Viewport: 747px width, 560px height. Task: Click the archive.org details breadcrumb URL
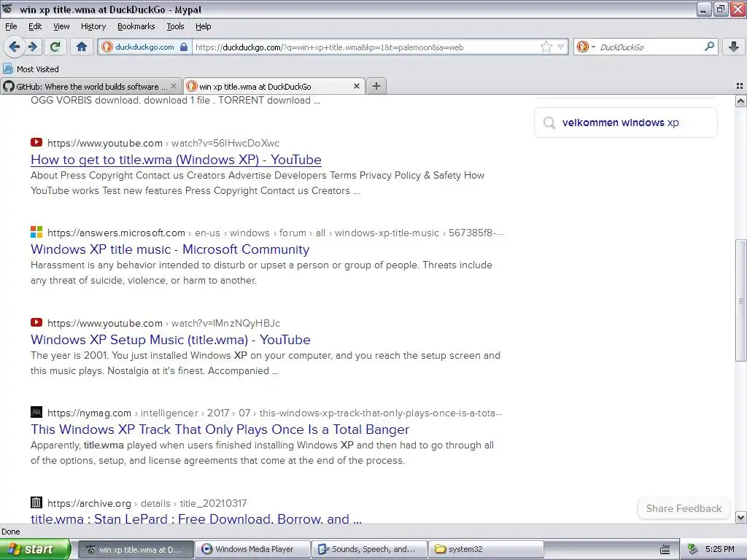tap(147, 503)
